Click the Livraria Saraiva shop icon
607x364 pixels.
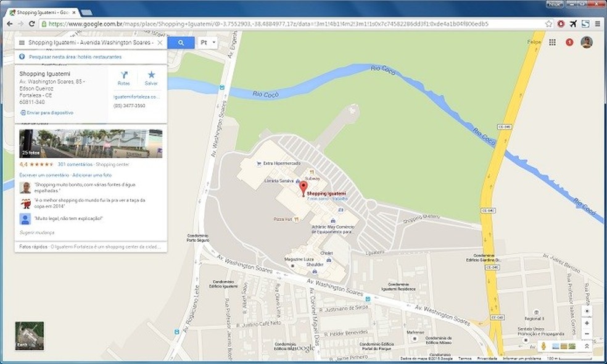(x=298, y=181)
